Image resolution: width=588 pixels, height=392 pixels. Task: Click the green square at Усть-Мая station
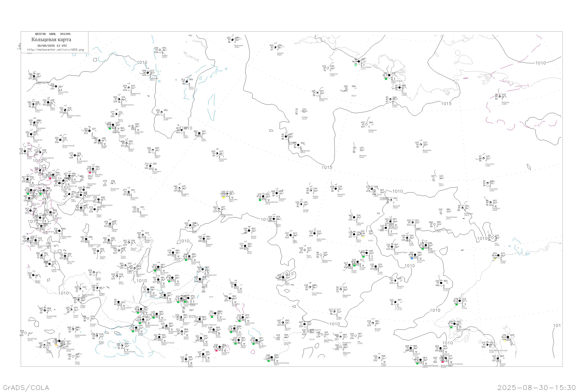(x=423, y=249)
